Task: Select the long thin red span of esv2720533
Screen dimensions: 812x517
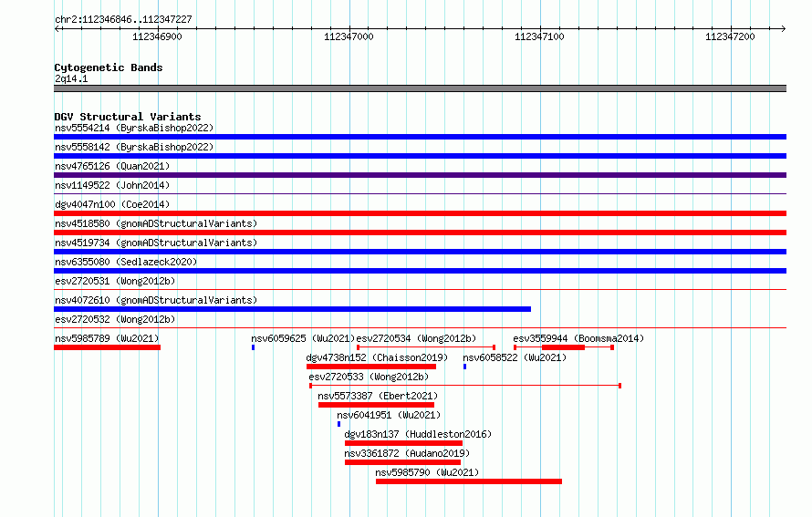Action: [x=465, y=386]
